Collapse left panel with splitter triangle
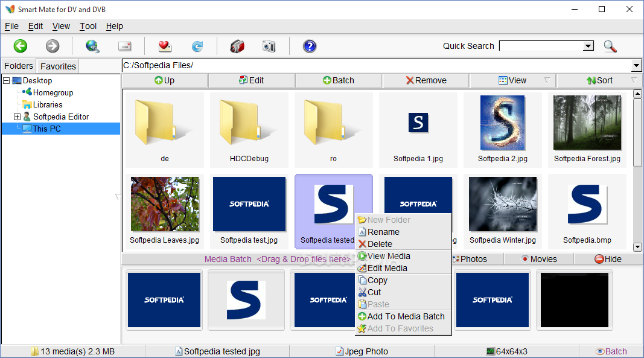The image size is (644, 358). pyautogui.click(x=118, y=197)
